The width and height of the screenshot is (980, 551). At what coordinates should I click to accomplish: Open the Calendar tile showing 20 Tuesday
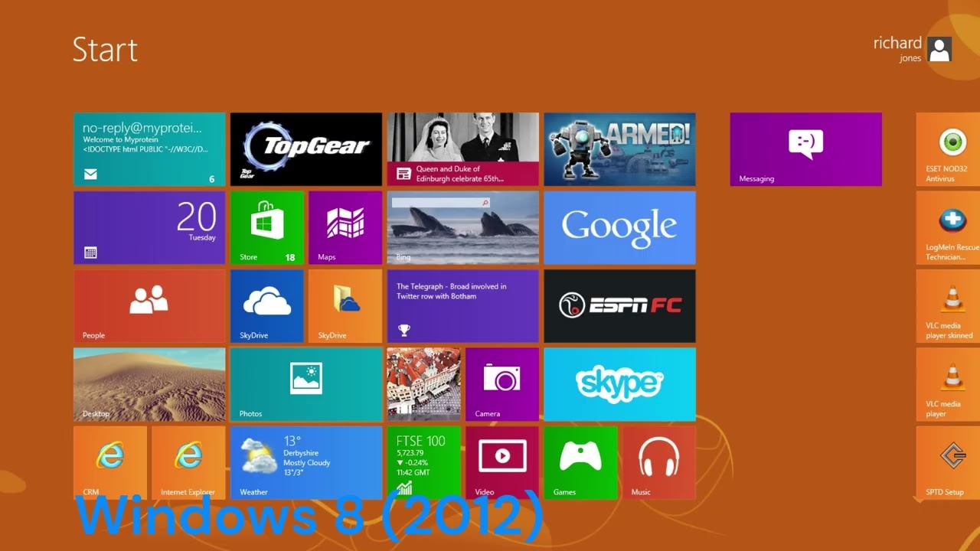coord(149,228)
